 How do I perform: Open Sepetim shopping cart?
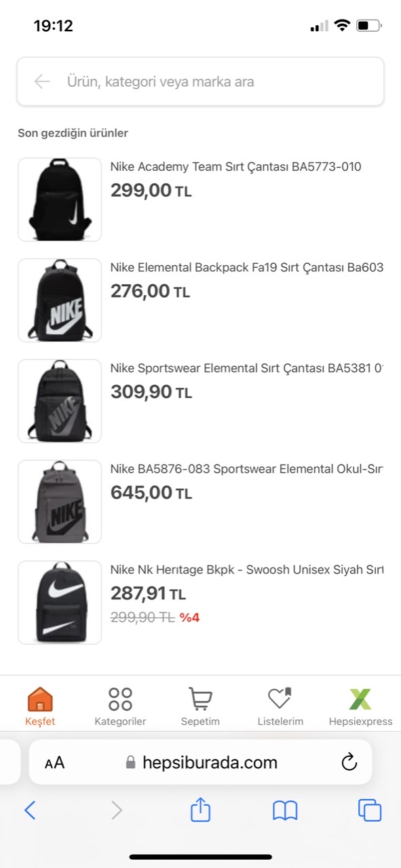click(x=200, y=706)
